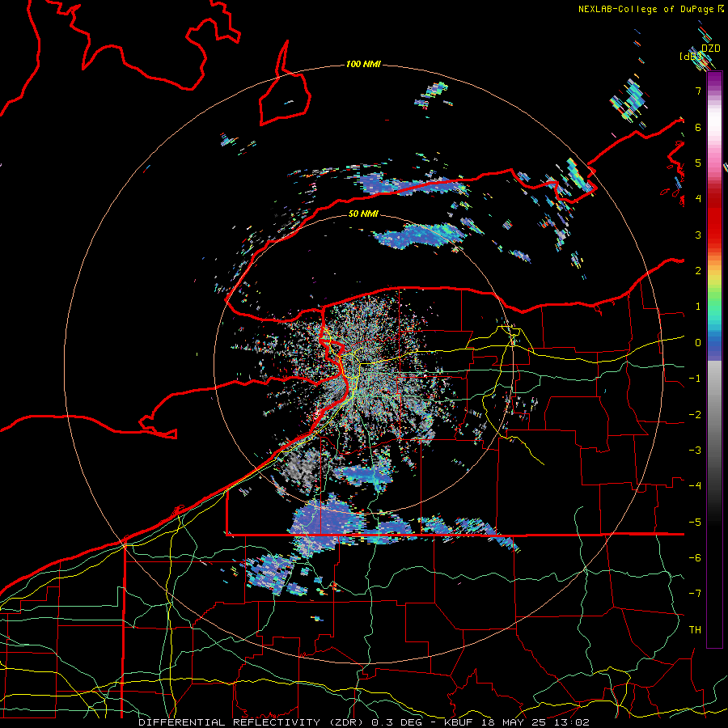
Task: Click the 7 value on color scale
Action: pos(698,91)
